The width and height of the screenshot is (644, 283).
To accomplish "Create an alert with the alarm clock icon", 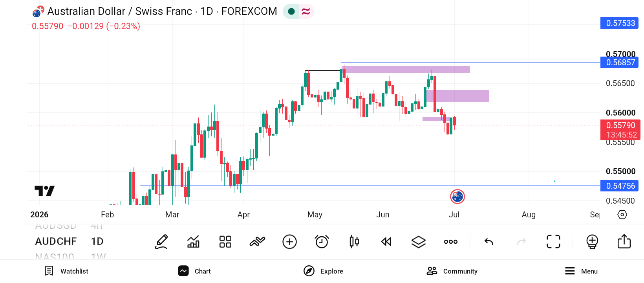I will pos(322,242).
